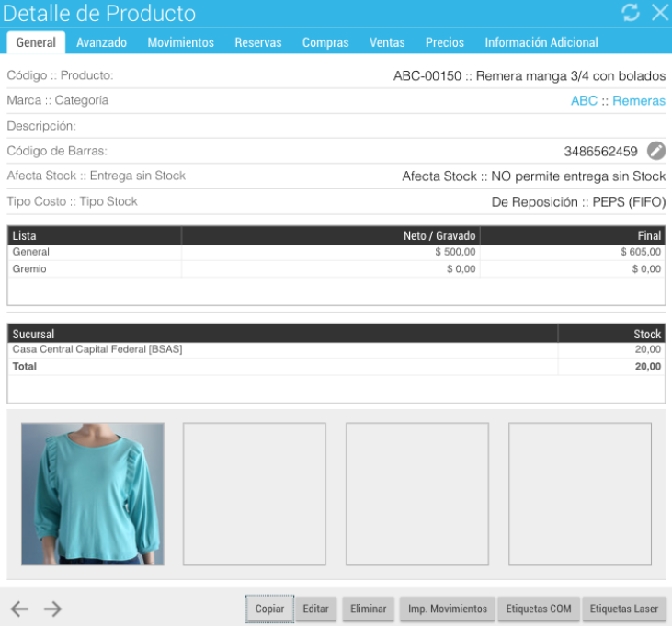Go to previous product with left arrow
The height and width of the screenshot is (626, 672).
[19, 609]
